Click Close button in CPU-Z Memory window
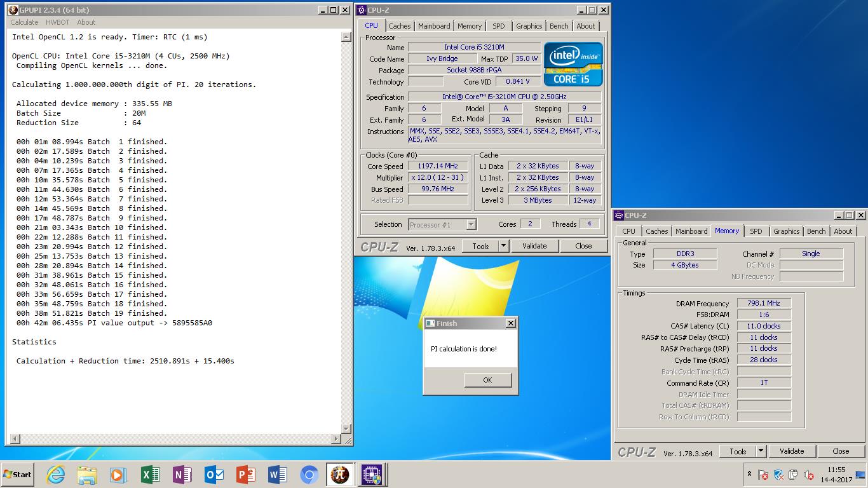 point(841,451)
